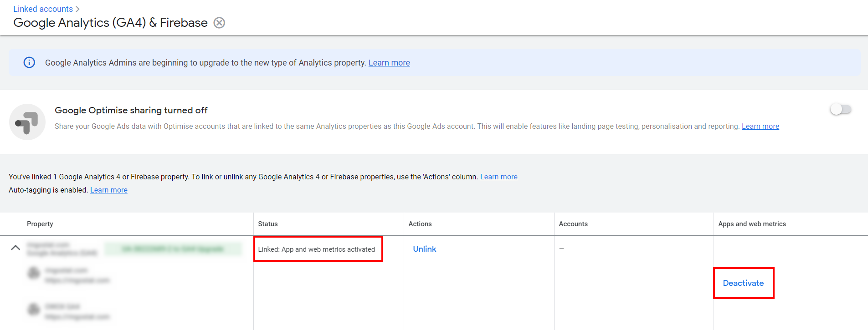Click the green upgrade badge on property row
Image resolution: width=868 pixels, height=330 pixels.
pyautogui.click(x=173, y=249)
